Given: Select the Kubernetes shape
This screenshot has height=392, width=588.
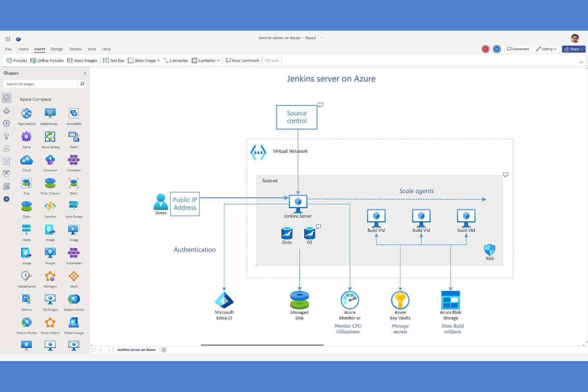Looking at the screenshot, I should pyautogui.click(x=73, y=253).
